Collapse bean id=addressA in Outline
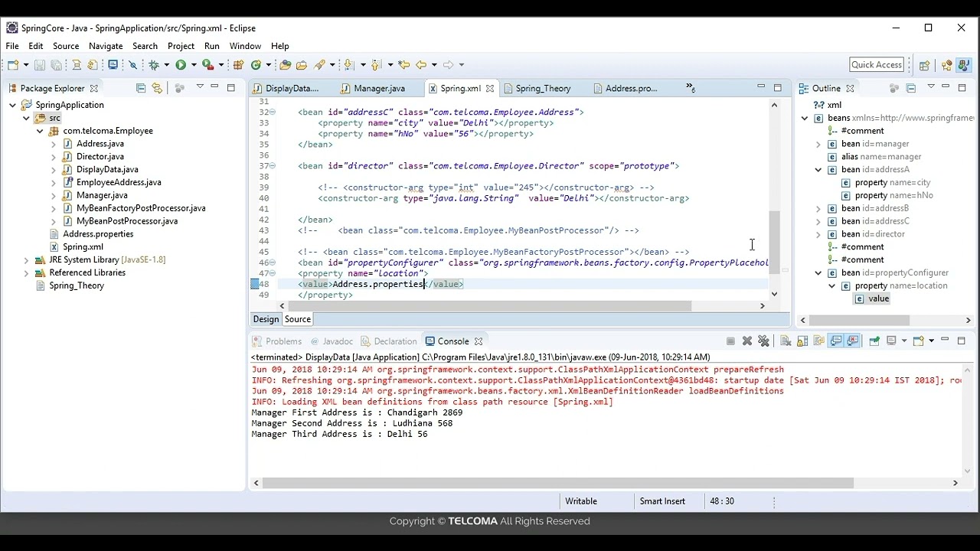This screenshot has width=980, height=551. 818,170
